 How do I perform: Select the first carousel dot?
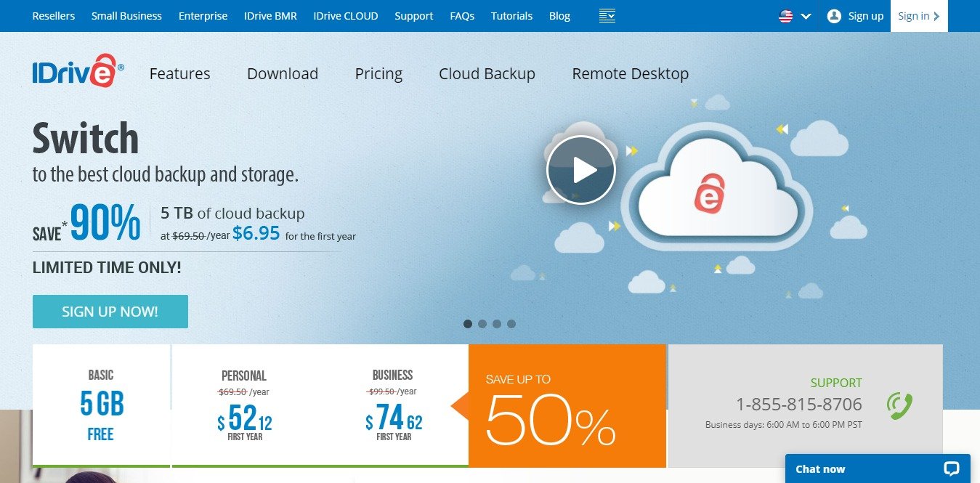pyautogui.click(x=468, y=324)
